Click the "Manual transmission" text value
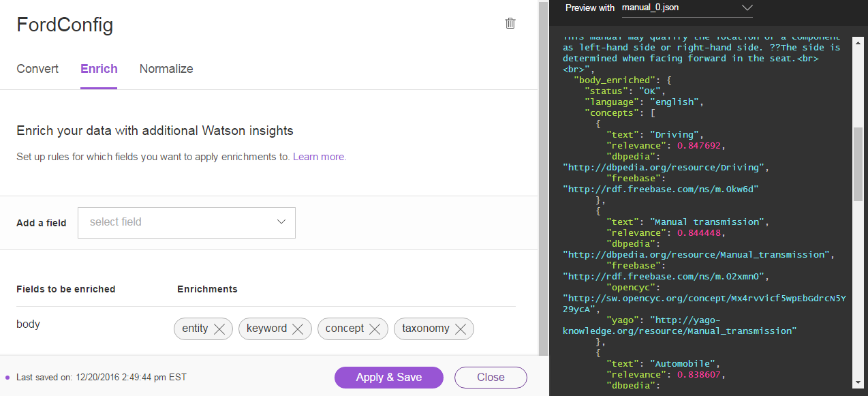This screenshot has width=868, height=396. coord(709,222)
